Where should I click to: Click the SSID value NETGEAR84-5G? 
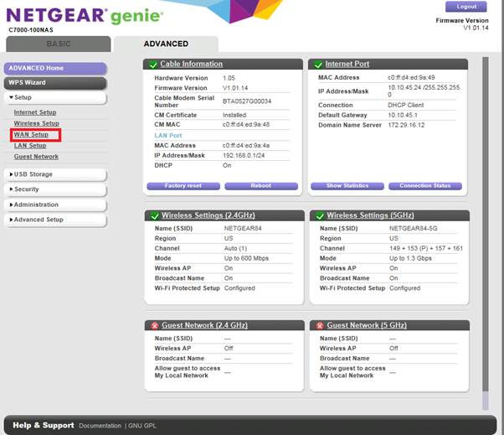point(414,229)
